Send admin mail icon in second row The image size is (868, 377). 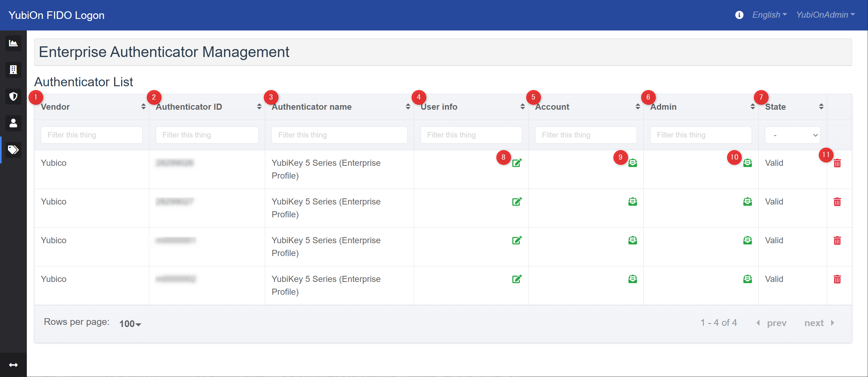[747, 201]
